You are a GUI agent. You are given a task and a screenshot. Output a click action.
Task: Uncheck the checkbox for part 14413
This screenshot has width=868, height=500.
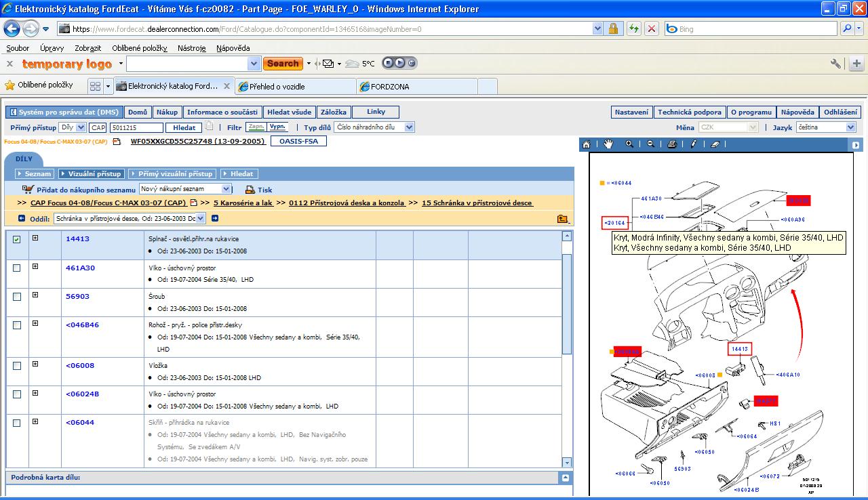tap(17, 239)
